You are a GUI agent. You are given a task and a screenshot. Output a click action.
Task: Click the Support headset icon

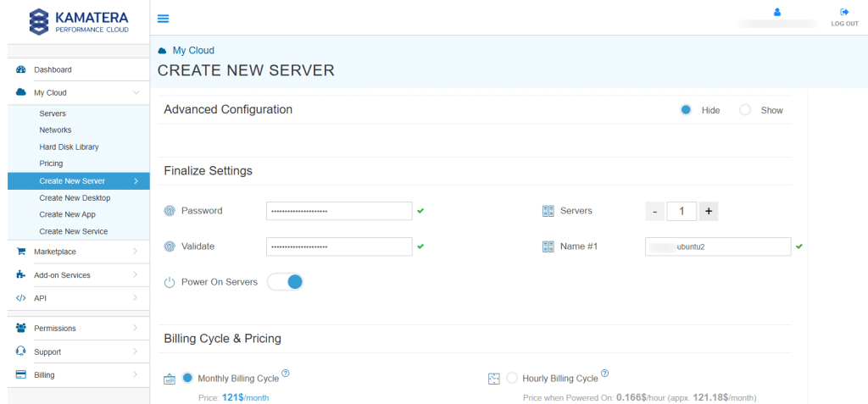click(21, 351)
